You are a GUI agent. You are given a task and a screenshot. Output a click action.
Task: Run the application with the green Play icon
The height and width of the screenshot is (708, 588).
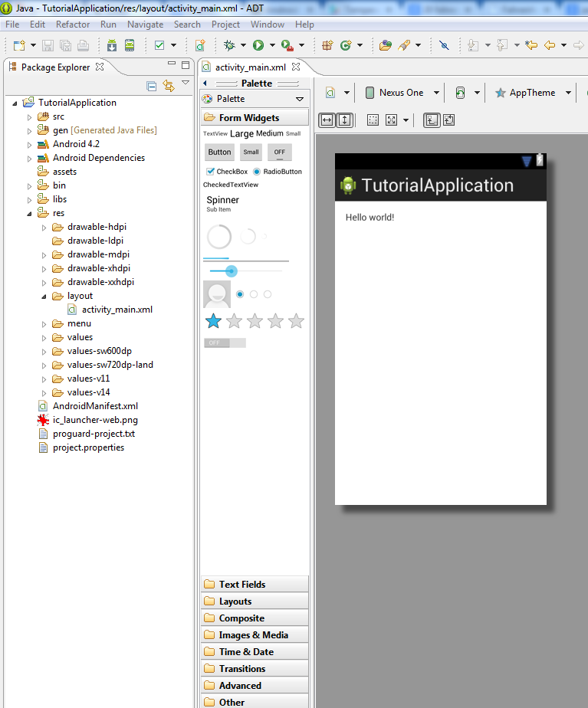pos(258,45)
